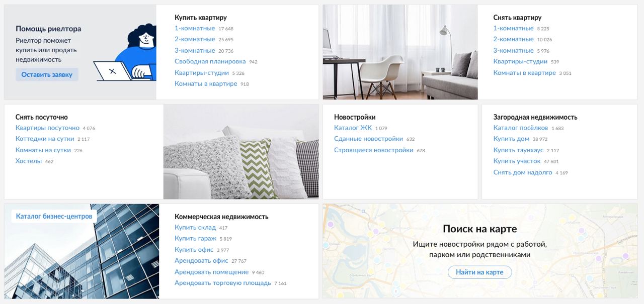This screenshot has height=304, width=644.
Task: Open 'Купить таунхаус' link
Action: 518,150
